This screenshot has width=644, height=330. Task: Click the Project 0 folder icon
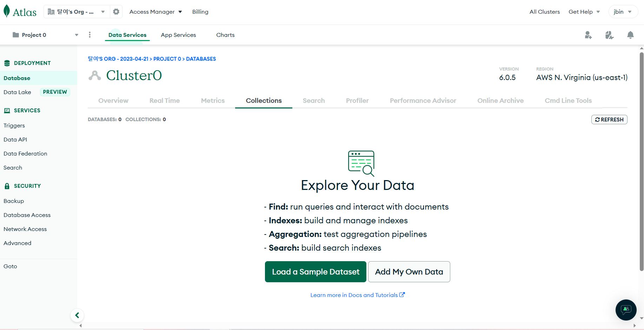pyautogui.click(x=15, y=35)
